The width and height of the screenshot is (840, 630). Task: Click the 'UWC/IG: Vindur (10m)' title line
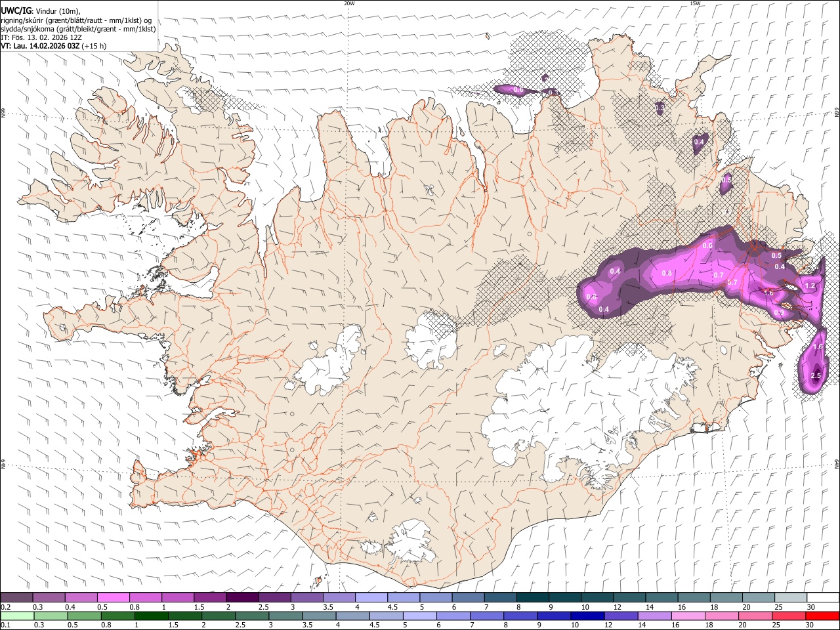[40, 11]
